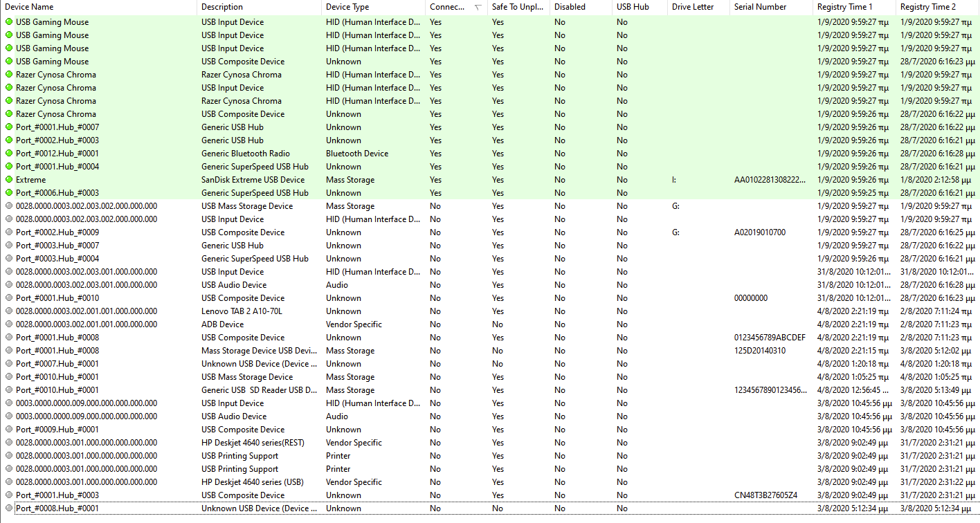The width and height of the screenshot is (980, 523).
Task: Select the 'Generic Bluetooth Radio' description cell
Action: point(245,154)
